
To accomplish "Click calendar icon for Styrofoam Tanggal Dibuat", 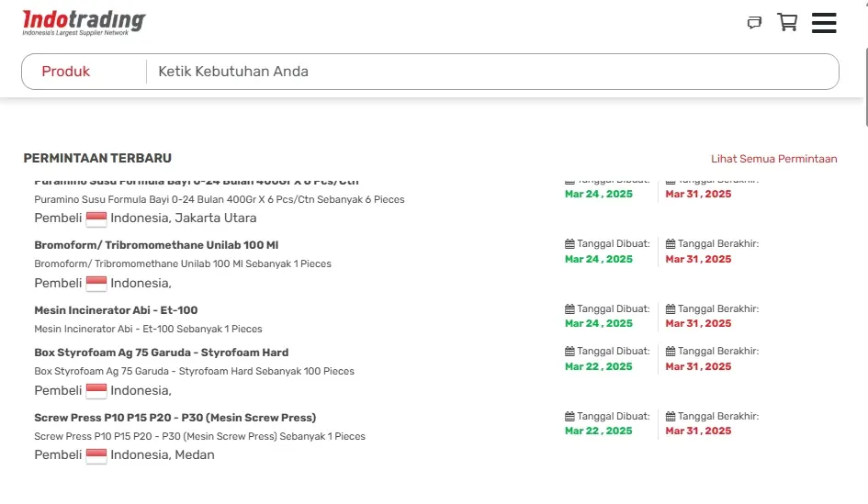I will (569, 352).
